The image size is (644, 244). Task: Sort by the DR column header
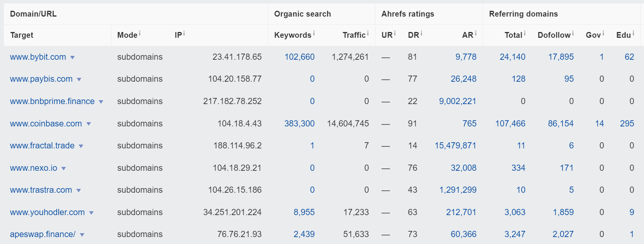[413, 35]
